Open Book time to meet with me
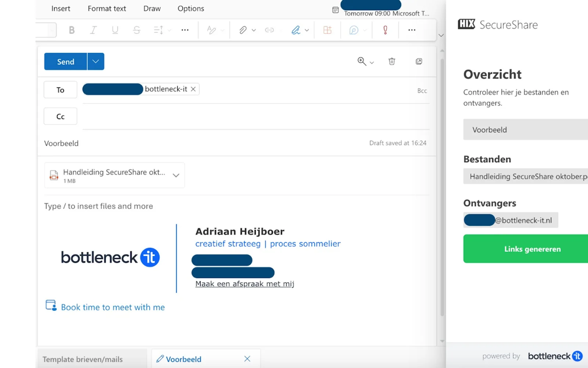The width and height of the screenshot is (588, 368). pos(113,307)
